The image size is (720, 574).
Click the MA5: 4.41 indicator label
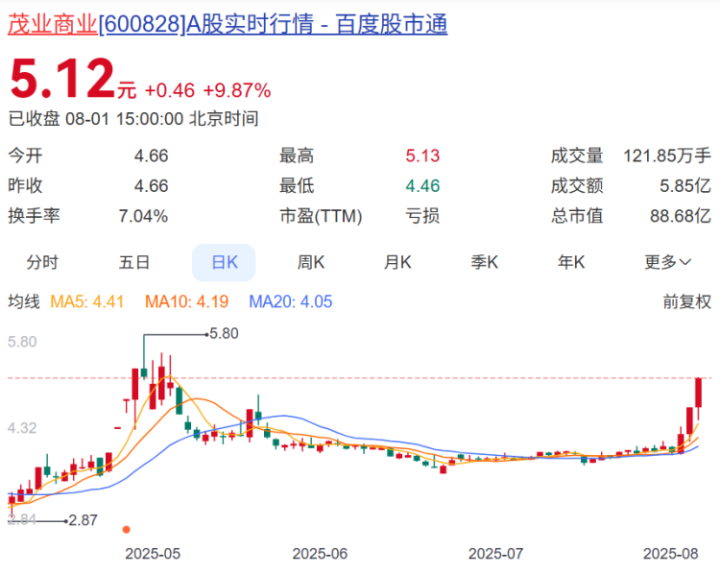87,302
